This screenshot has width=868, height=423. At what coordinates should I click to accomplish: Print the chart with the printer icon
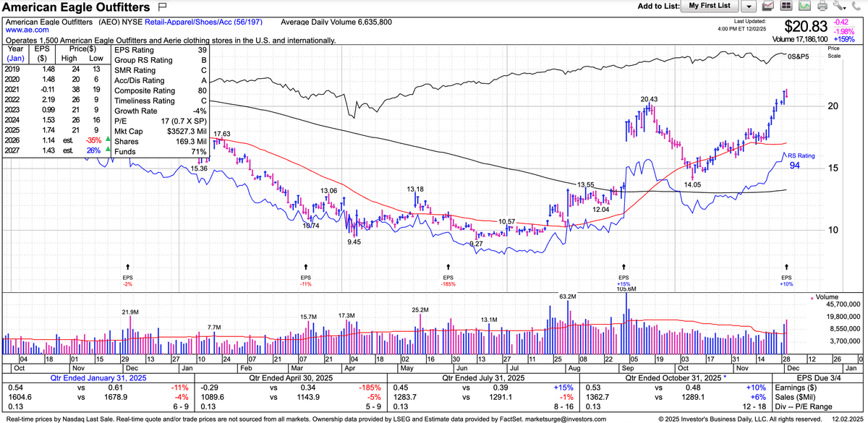click(822, 7)
